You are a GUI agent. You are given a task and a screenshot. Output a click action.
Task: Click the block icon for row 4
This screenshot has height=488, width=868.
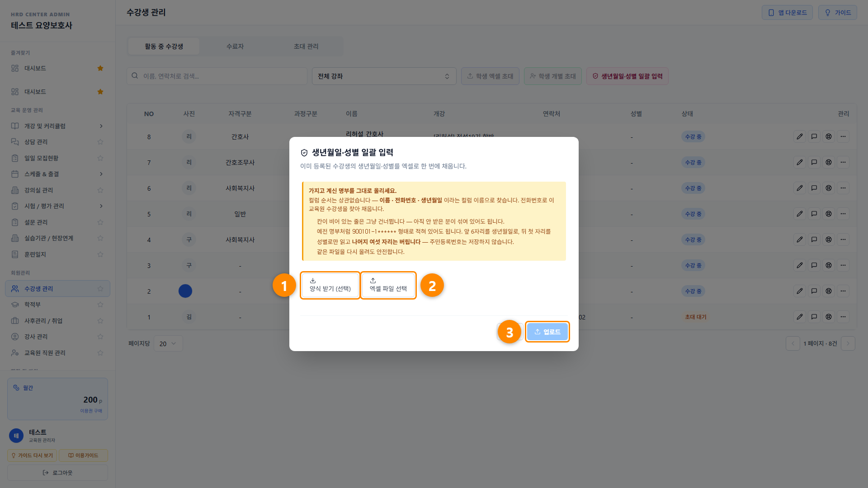coord(829,239)
